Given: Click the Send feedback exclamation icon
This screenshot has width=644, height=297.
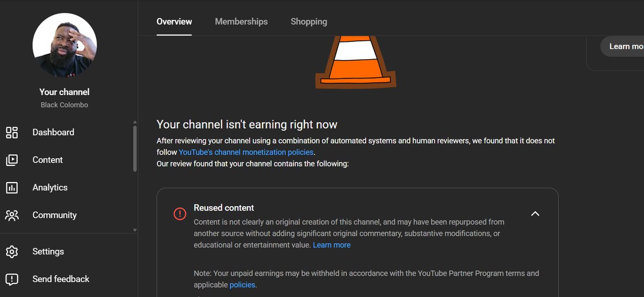Looking at the screenshot, I should (x=12, y=279).
